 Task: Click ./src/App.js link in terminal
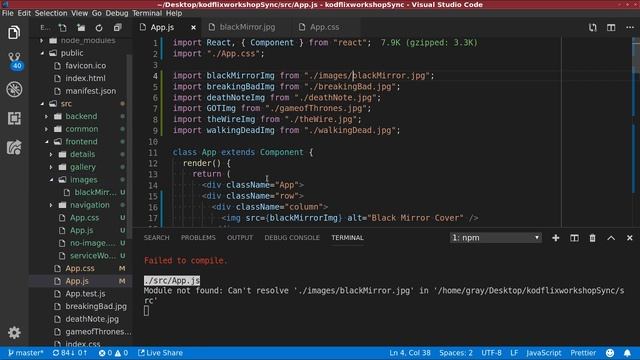pyautogui.click(x=172, y=280)
